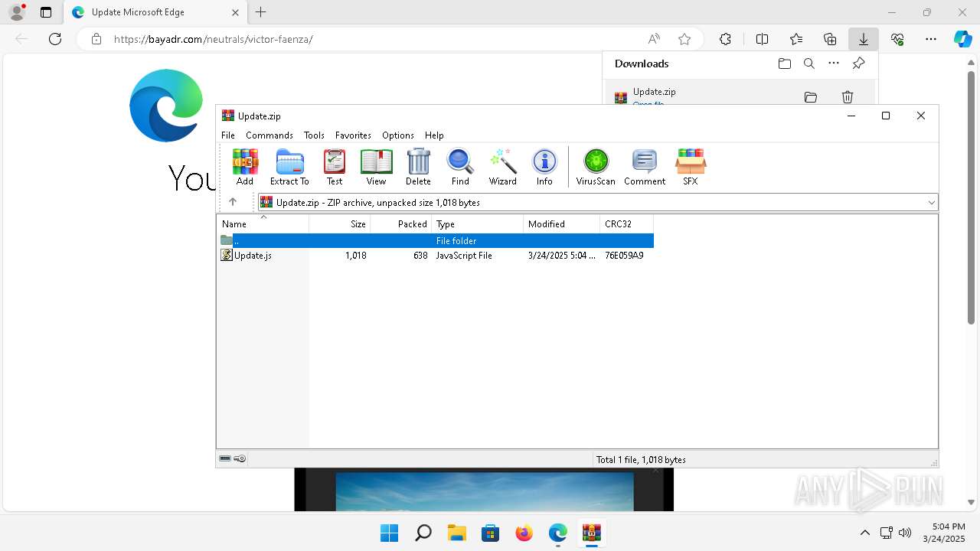Image resolution: width=980 pixels, height=551 pixels.
Task: Select the parent folder '..' row
Action: [x=436, y=240]
